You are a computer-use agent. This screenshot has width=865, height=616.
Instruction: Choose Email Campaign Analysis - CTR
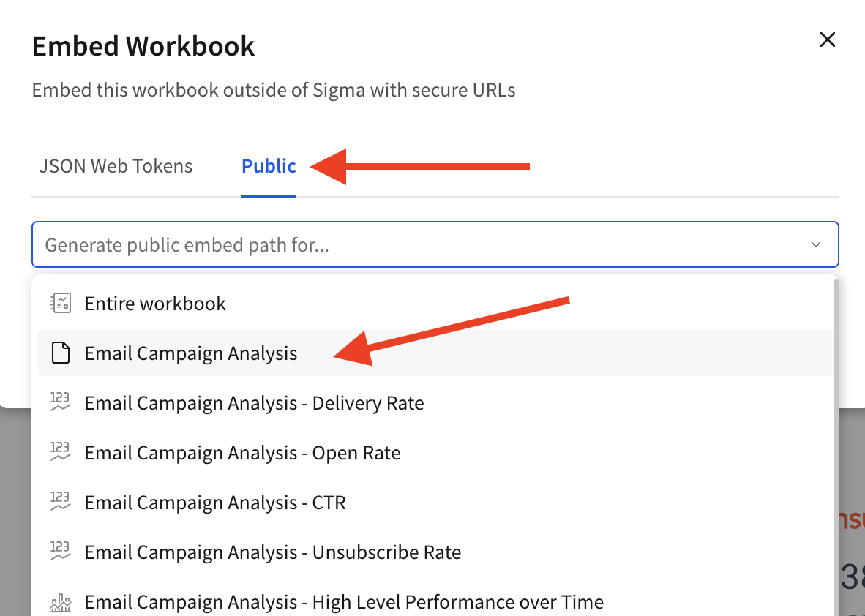[215, 503]
